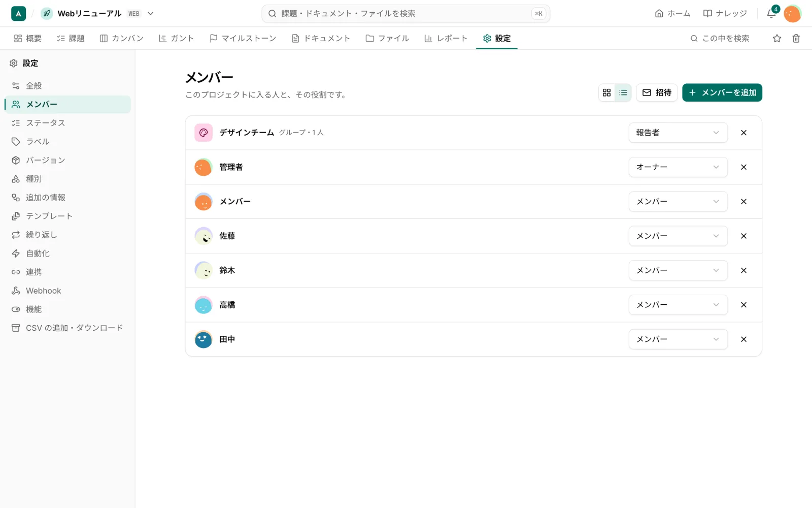This screenshot has width=812, height=508.
Task: Open テンプレート settings in sidebar
Action: [68, 216]
